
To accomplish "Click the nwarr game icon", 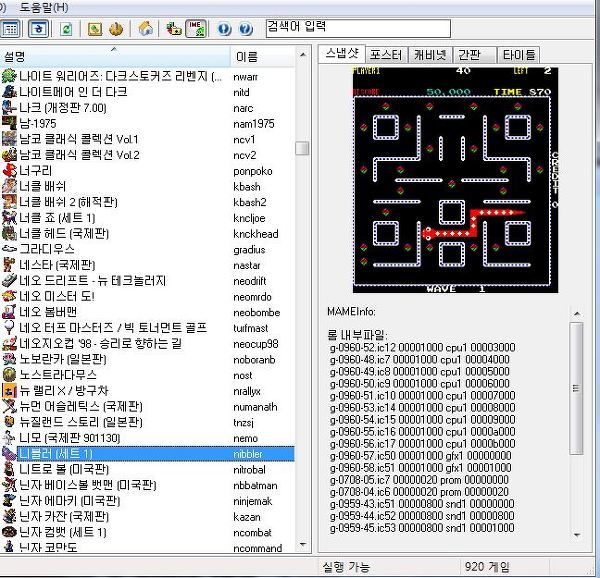I will click(9, 76).
